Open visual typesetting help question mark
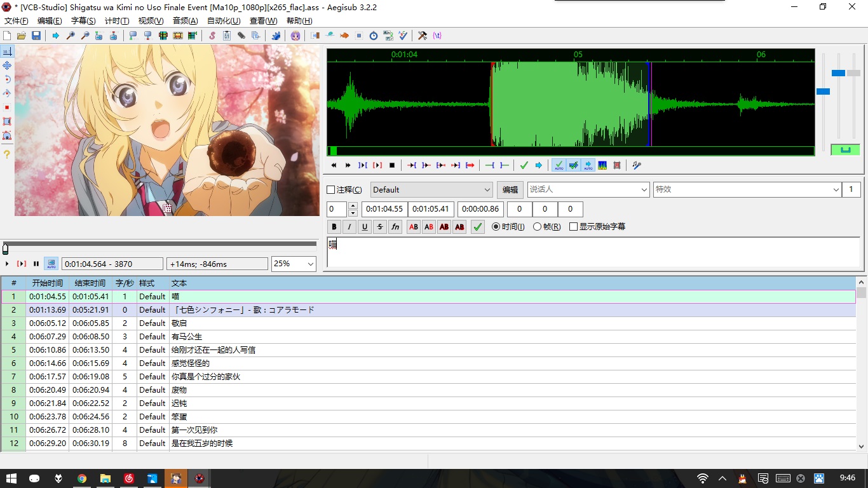This screenshot has width=868, height=488. (x=7, y=154)
